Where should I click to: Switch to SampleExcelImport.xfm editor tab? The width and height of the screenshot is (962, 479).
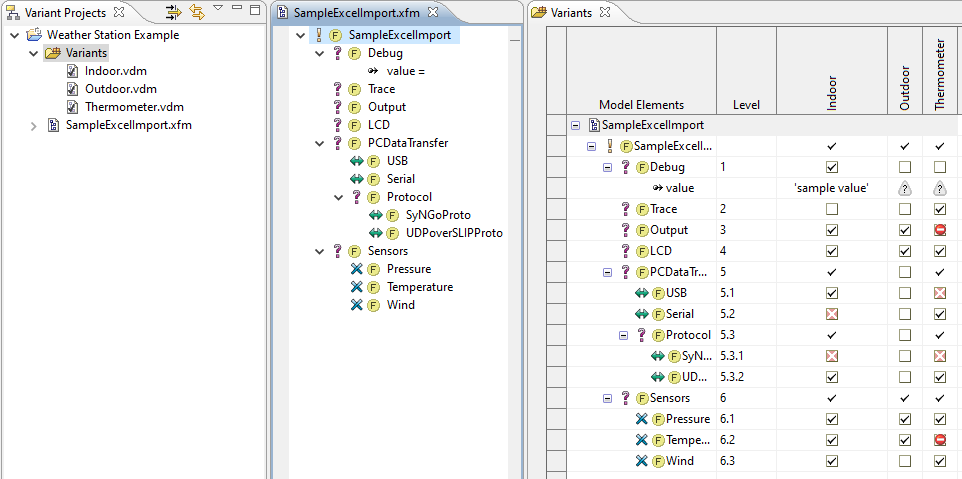pyautogui.click(x=350, y=13)
